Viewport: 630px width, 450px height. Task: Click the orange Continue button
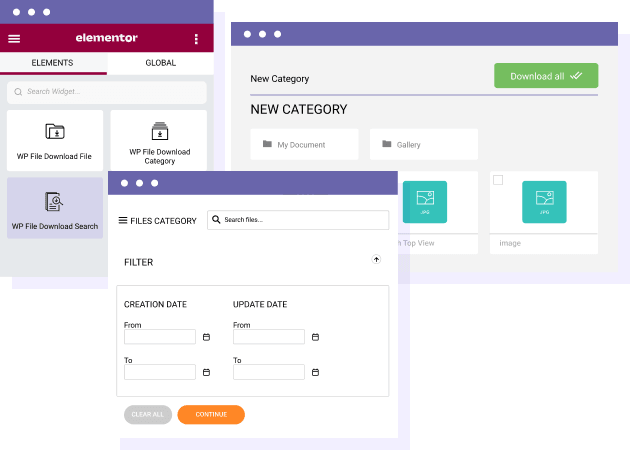click(211, 414)
